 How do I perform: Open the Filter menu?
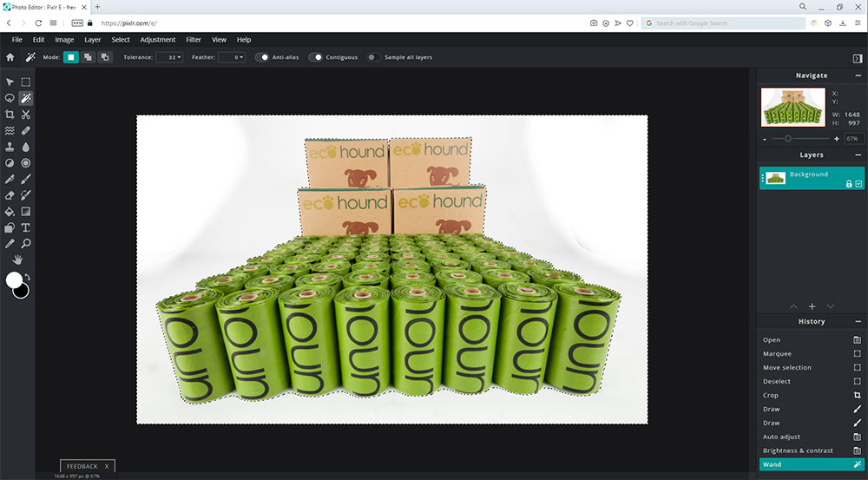(194, 40)
